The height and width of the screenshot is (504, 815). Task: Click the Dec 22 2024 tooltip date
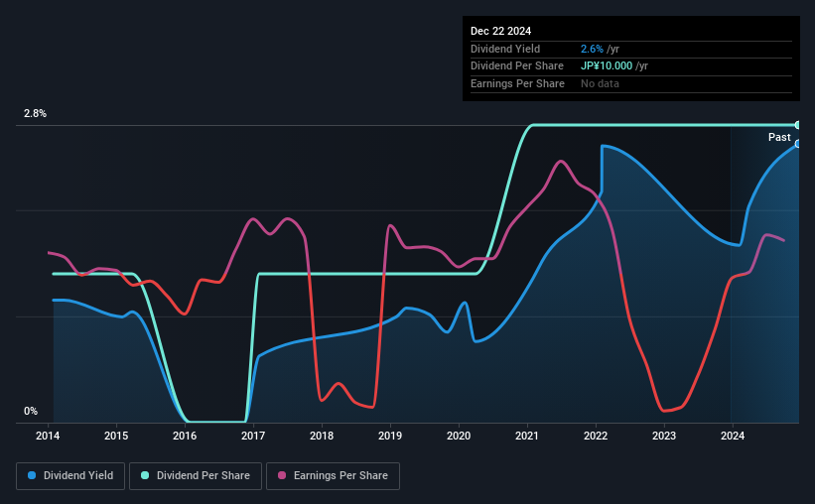tap(500, 31)
